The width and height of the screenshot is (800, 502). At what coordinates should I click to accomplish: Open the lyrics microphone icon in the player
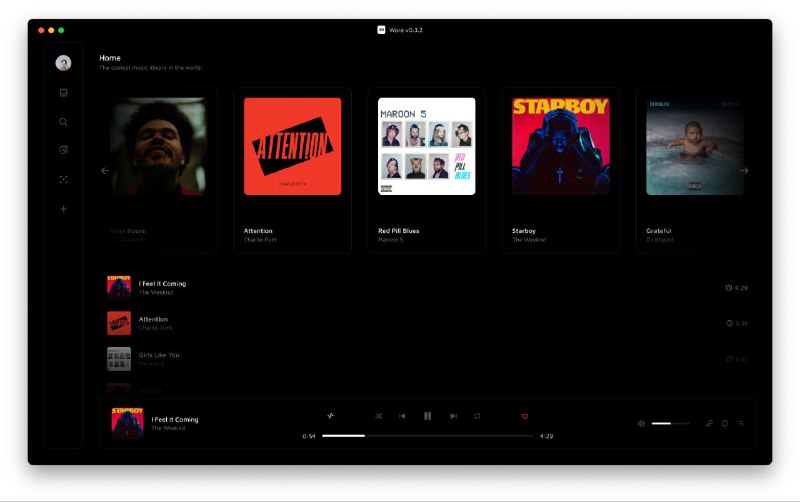pos(709,423)
